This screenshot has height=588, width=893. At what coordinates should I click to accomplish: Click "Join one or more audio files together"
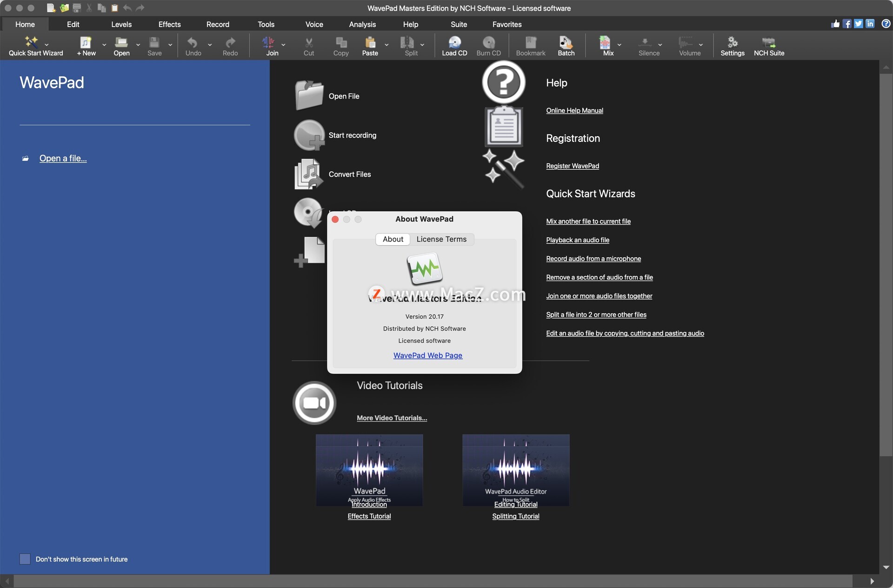coord(599,296)
